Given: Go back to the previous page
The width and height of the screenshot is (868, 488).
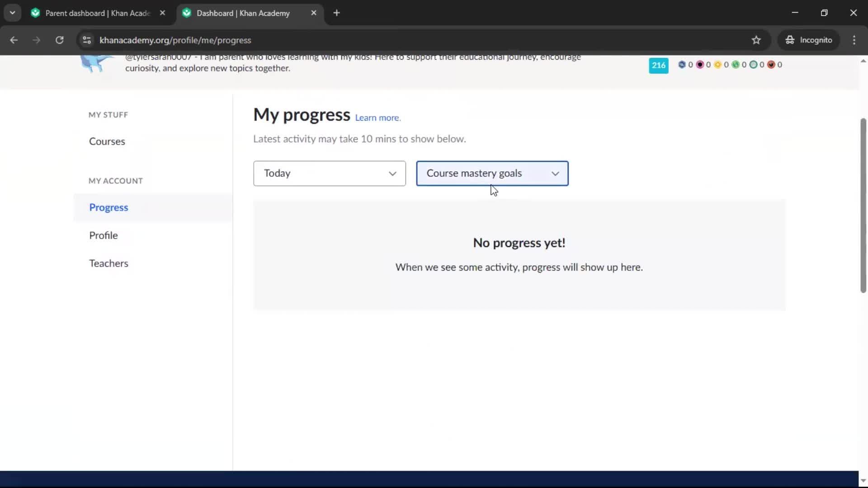Looking at the screenshot, I should click(14, 40).
